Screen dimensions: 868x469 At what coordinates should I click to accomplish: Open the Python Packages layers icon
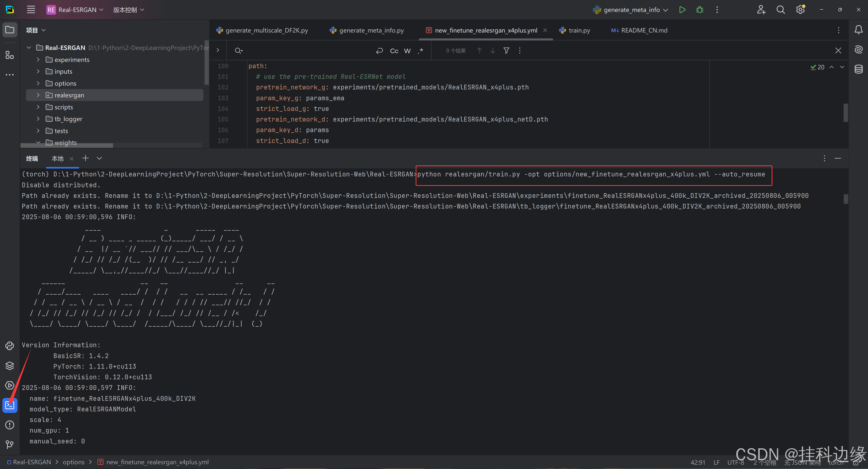[10, 366]
